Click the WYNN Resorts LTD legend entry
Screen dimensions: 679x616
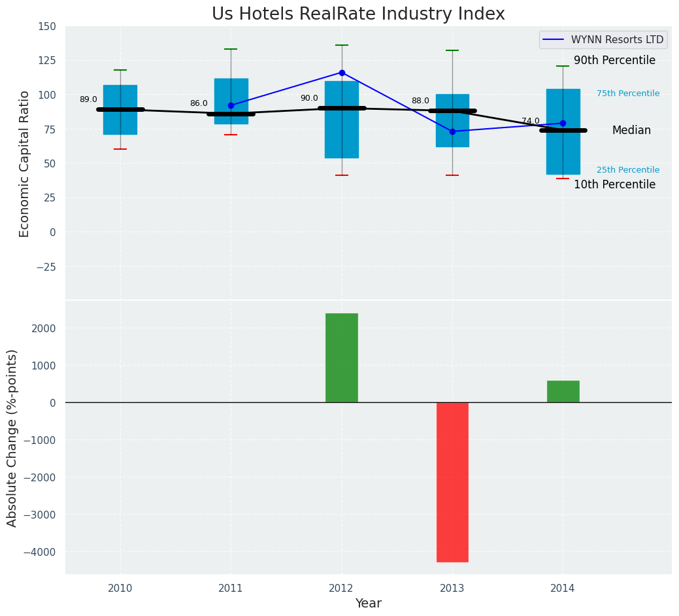coord(617,40)
